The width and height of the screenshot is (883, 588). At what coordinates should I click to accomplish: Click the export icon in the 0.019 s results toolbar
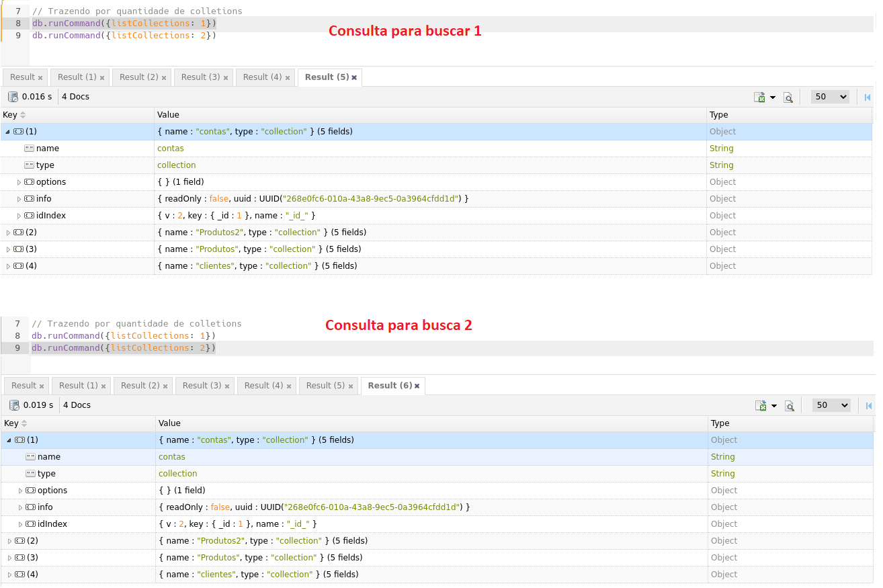[761, 406]
